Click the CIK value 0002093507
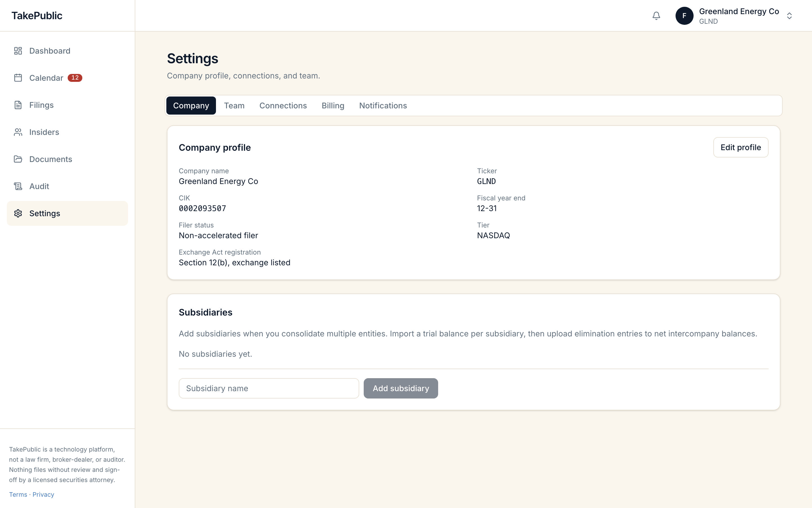The height and width of the screenshot is (508, 812). tap(202, 208)
